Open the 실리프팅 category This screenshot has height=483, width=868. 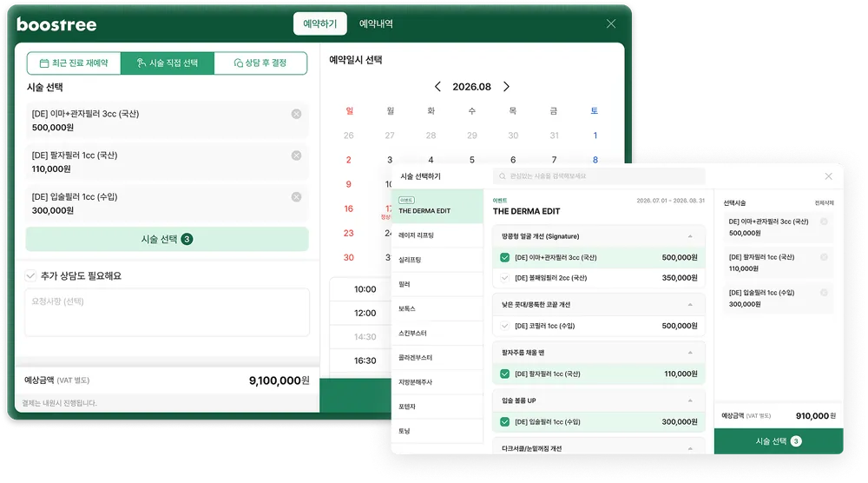coord(437,260)
